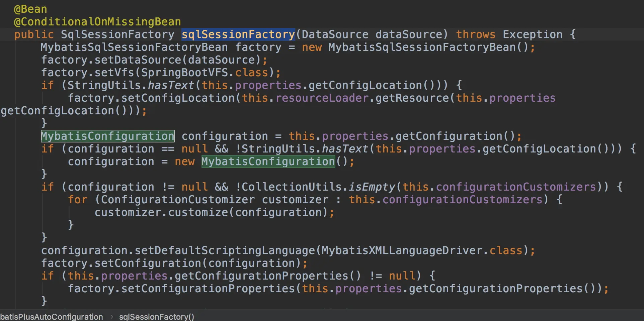Open the batisPlusAutoConfiguration breadcrumb
The image size is (644, 321).
coord(52,317)
